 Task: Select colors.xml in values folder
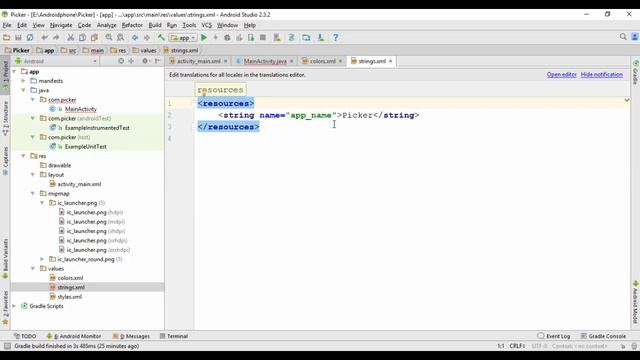pos(70,278)
